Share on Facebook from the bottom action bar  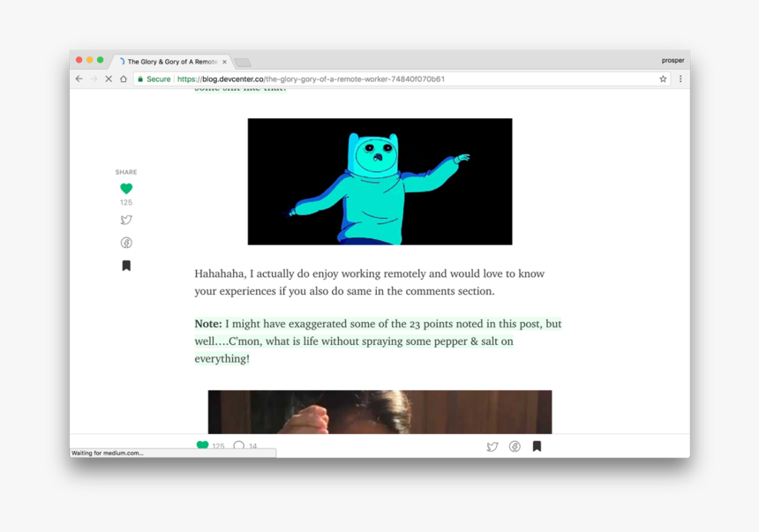point(515,446)
